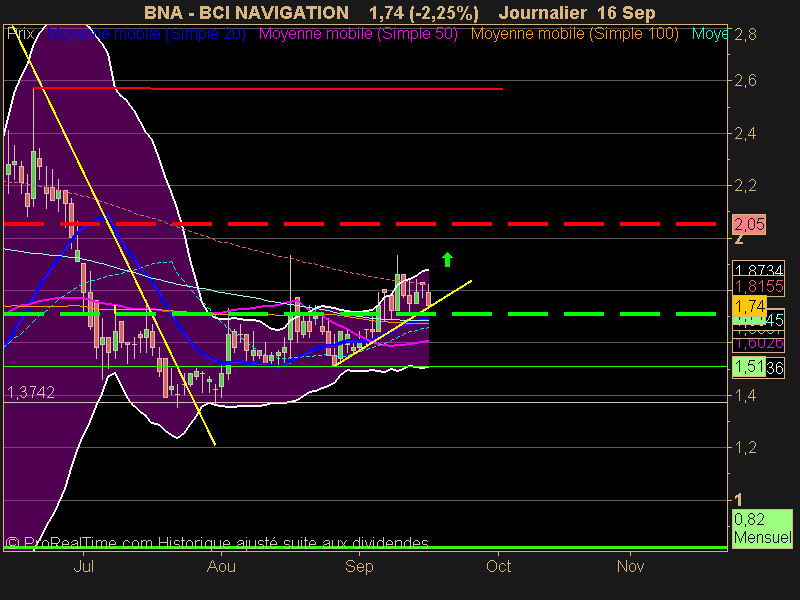The width and height of the screenshot is (800, 600).
Task: Click the magenta "1,6026" moving average tag
Action: coord(758,343)
